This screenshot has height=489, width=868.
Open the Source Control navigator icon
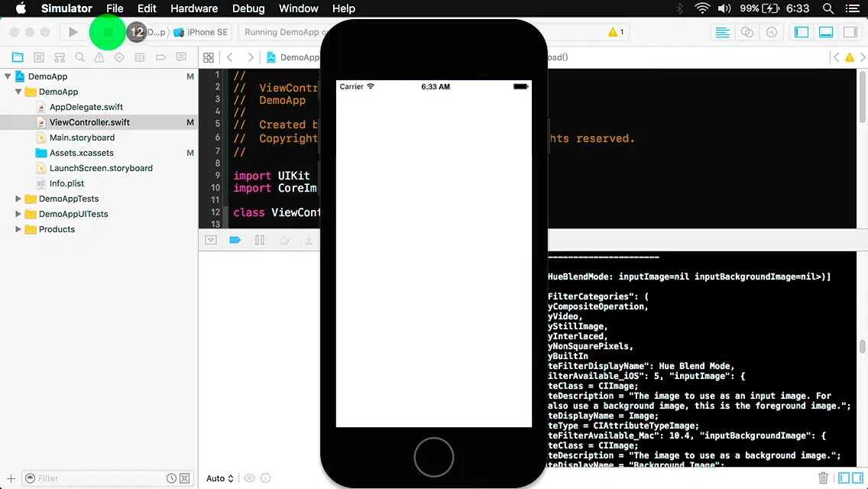[39, 57]
